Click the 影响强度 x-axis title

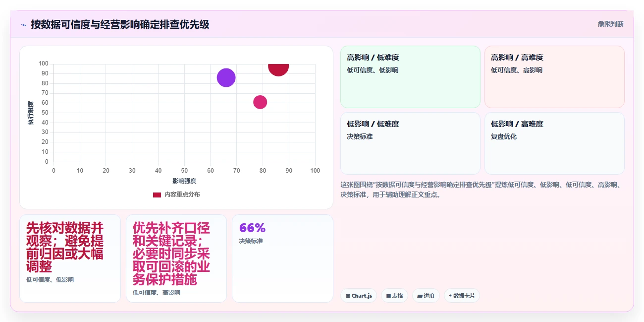point(184,181)
